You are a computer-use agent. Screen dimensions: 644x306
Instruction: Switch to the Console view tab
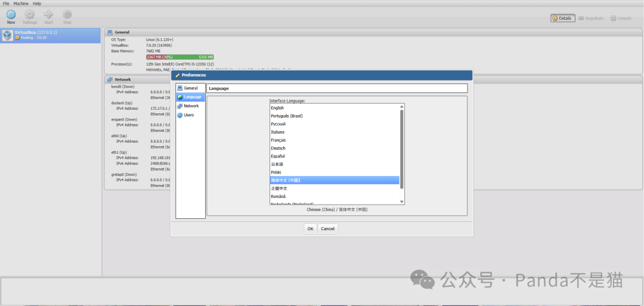[621, 18]
